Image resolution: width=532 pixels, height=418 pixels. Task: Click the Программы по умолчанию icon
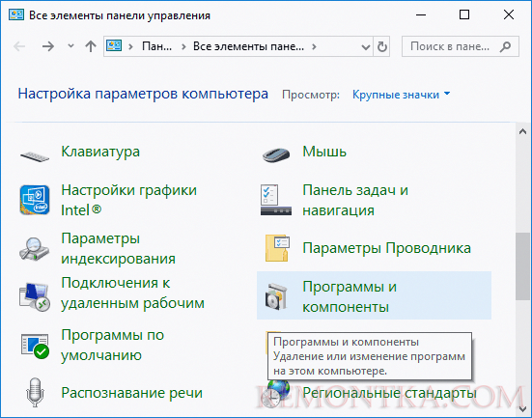pos(35,346)
